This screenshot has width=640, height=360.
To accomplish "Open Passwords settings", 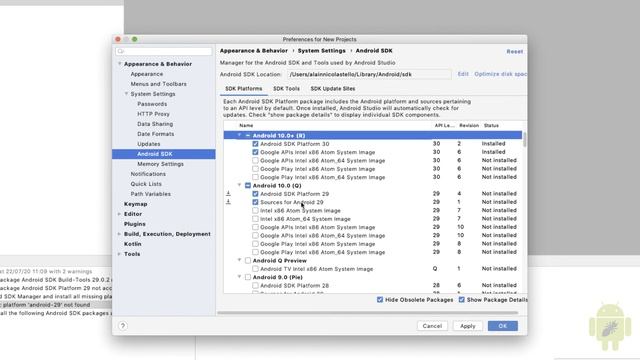I will [x=152, y=104].
